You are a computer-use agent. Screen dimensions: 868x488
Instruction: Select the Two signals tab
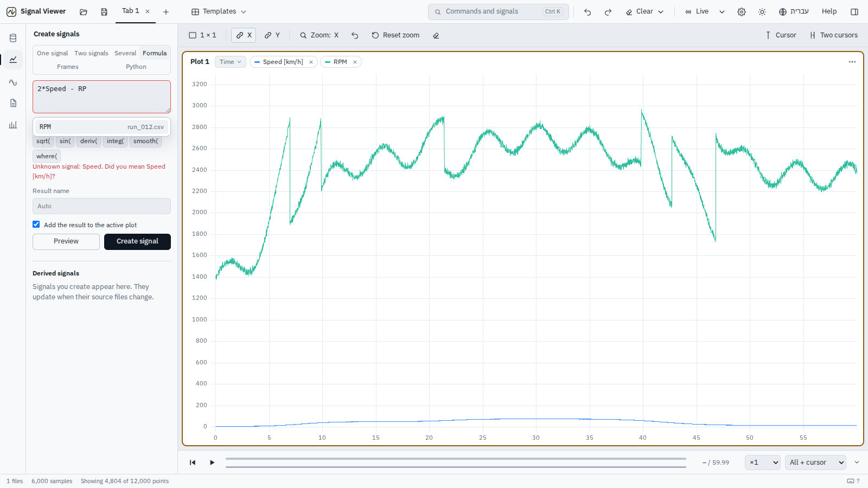pos(91,53)
